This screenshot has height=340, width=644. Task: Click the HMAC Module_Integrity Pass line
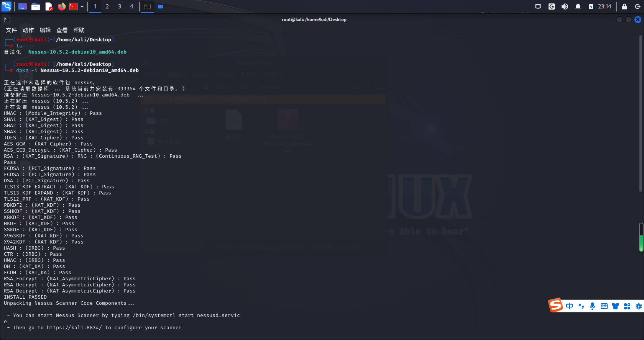point(53,113)
